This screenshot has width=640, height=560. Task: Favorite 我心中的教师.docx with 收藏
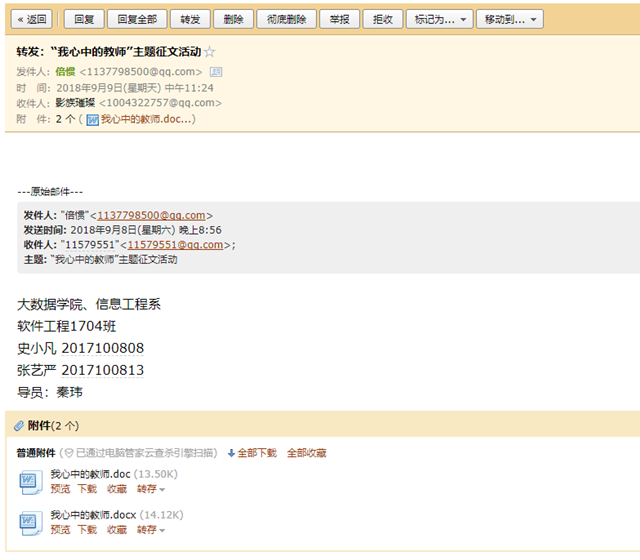(x=117, y=530)
